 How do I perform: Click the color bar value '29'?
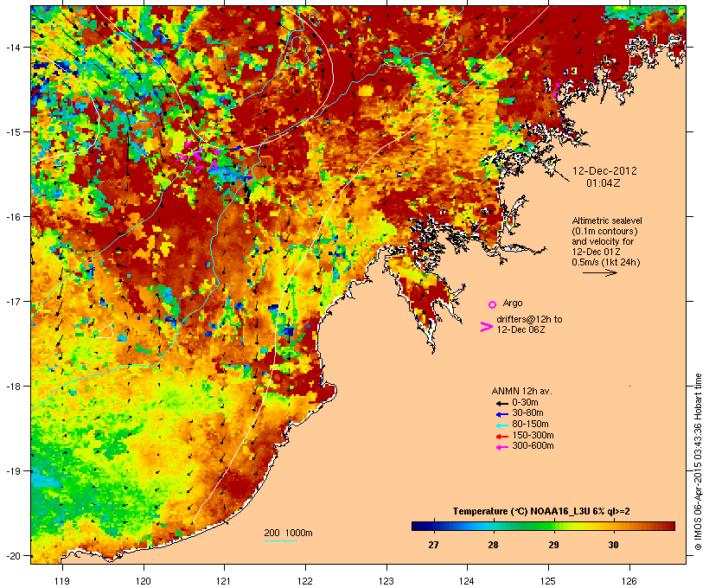pos(553,545)
